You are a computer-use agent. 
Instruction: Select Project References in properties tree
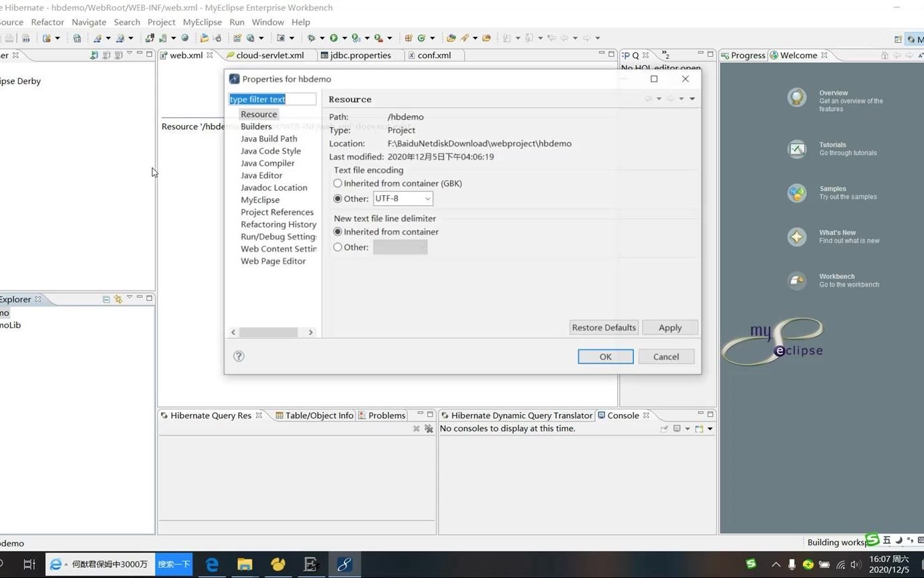[277, 212]
